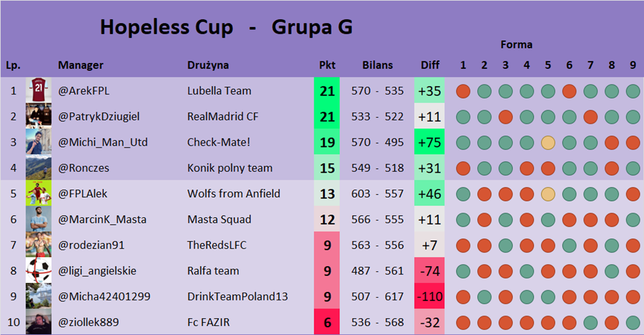The image size is (644, 335).
Task: Click Konik polny team's round 9 form dot
Action: (x=633, y=168)
